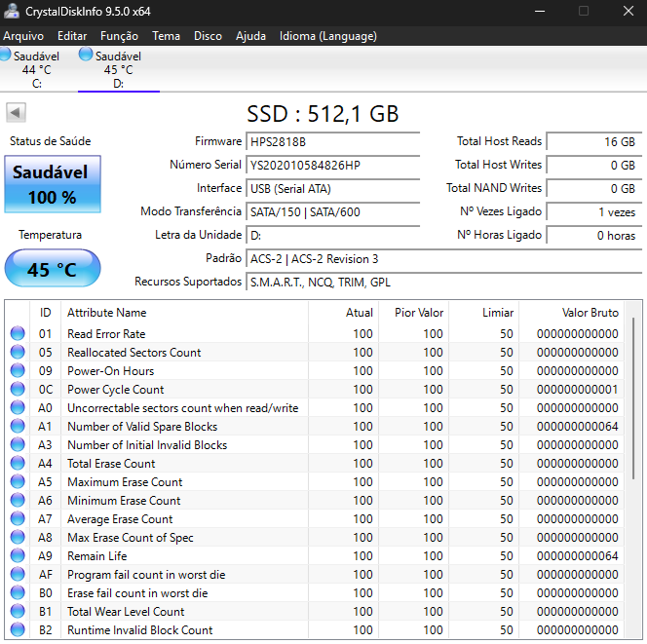Click the Pior Valor column header
This screenshot has width=647, height=644.
[x=414, y=313]
